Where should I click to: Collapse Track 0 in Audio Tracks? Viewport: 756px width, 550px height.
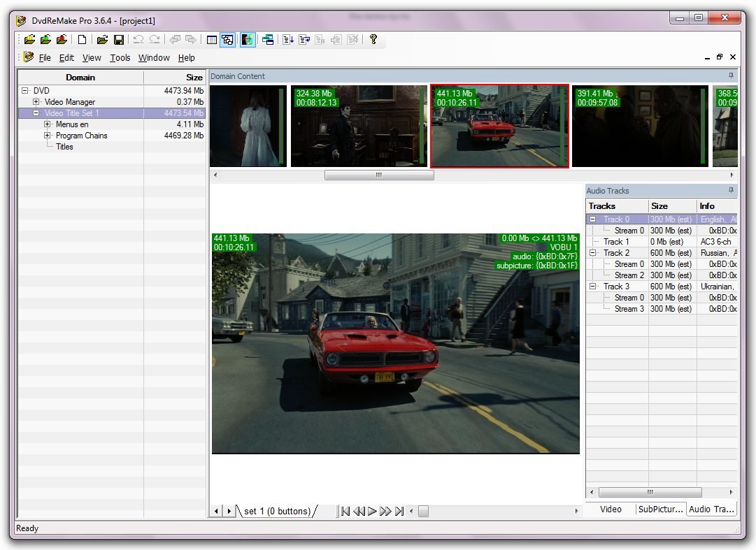click(x=592, y=219)
